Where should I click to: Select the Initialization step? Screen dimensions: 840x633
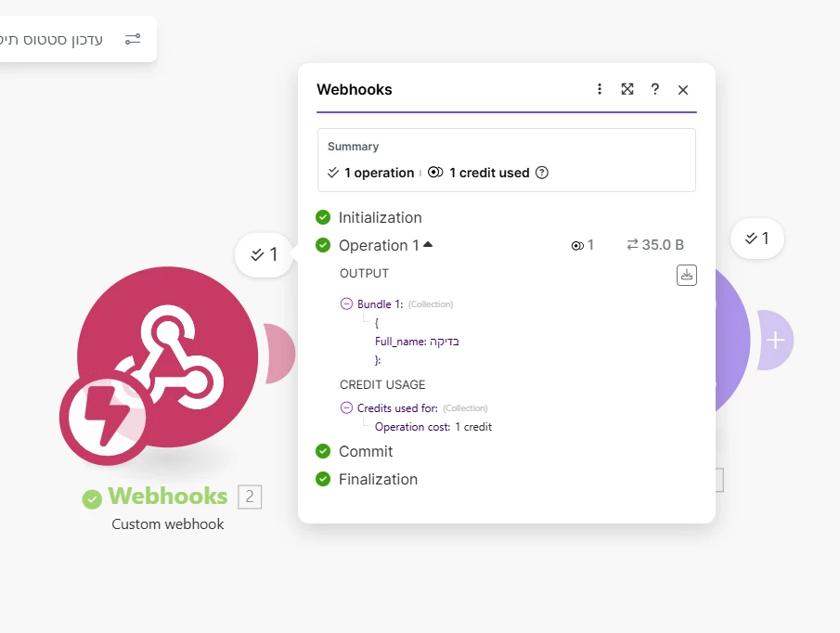pos(380,217)
